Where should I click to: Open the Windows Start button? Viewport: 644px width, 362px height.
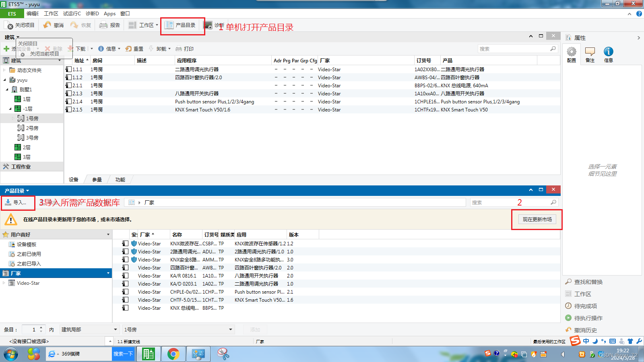[11, 354]
